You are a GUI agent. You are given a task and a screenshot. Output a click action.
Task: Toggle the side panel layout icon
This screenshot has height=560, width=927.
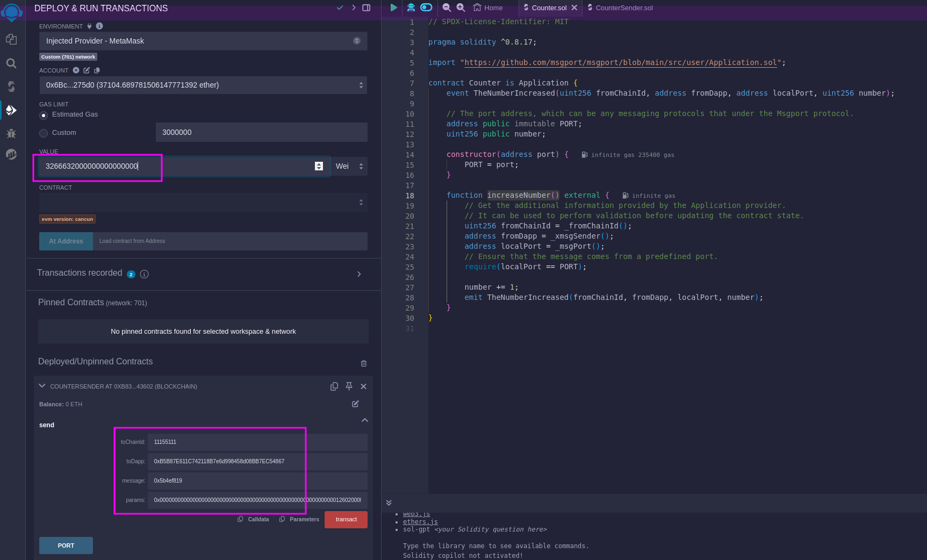[x=367, y=8]
